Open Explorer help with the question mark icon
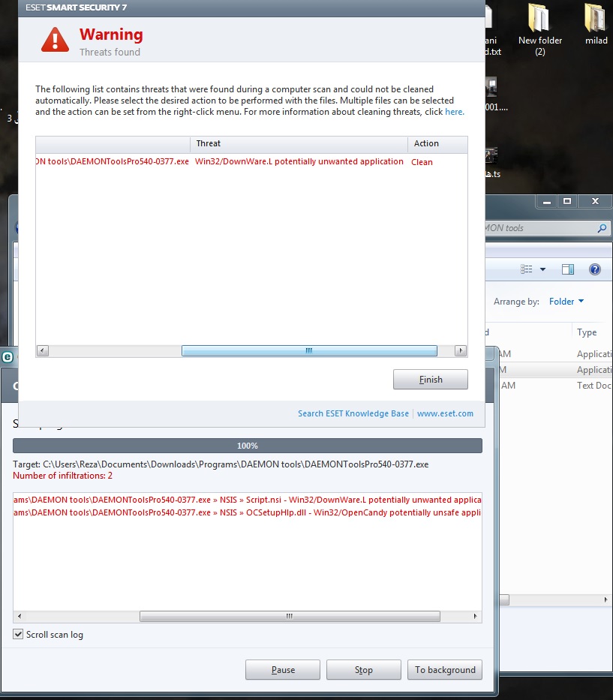This screenshot has height=700, width=613. pos(595,269)
